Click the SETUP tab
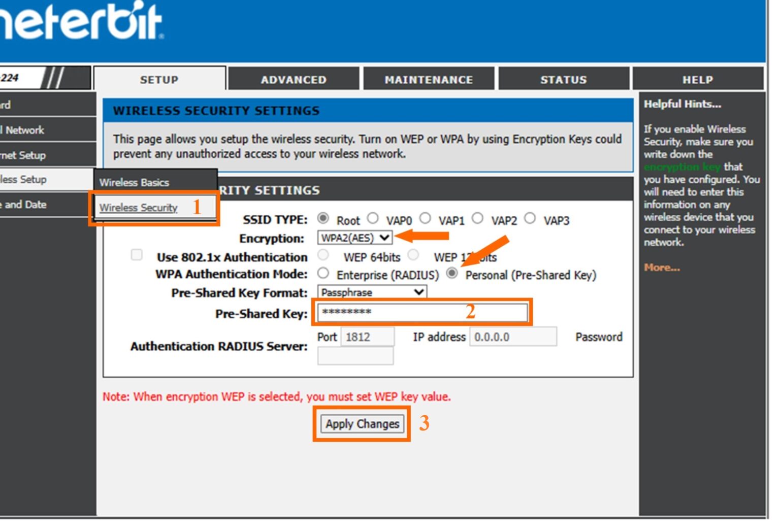 pos(159,80)
